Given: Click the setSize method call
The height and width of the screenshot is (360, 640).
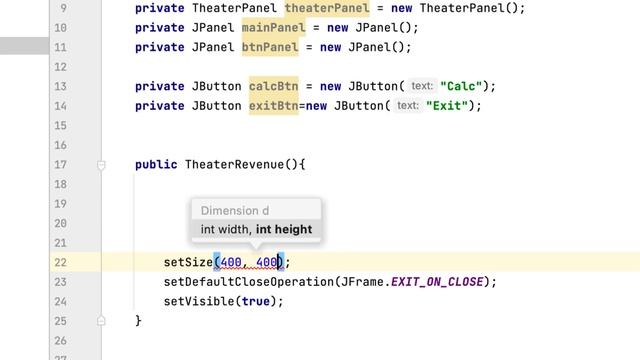Looking at the screenshot, I should pos(188,262).
